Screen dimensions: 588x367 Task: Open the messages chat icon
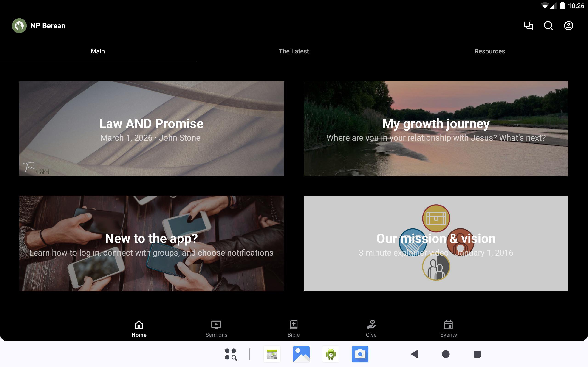pyautogui.click(x=528, y=26)
